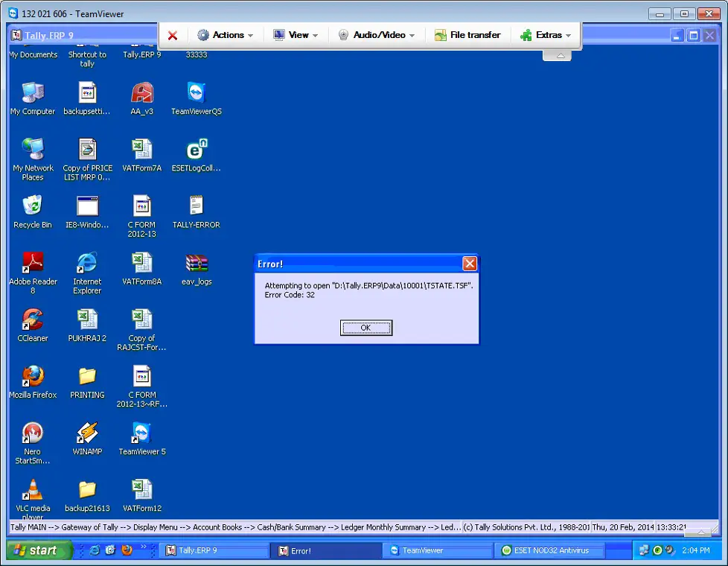The image size is (728, 566).
Task: Close the Error! dialog with the X button
Action: (x=470, y=264)
